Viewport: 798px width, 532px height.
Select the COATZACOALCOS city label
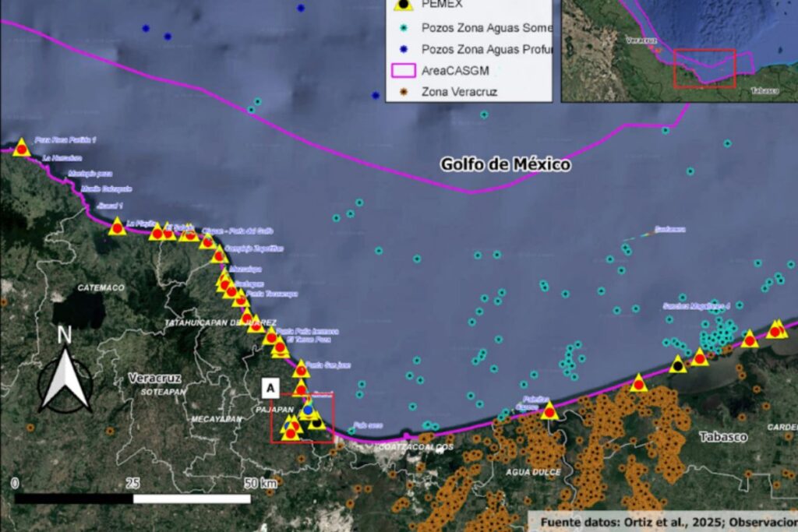coord(415,448)
